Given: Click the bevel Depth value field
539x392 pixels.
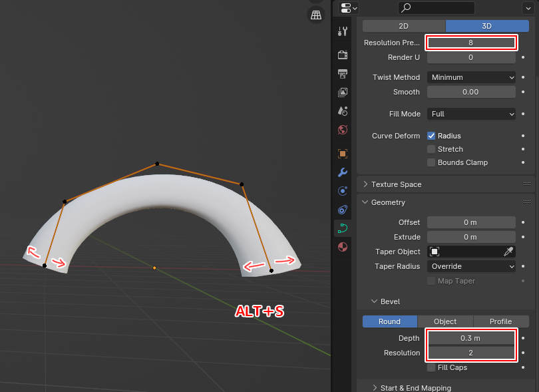Looking at the screenshot, I should (x=470, y=338).
